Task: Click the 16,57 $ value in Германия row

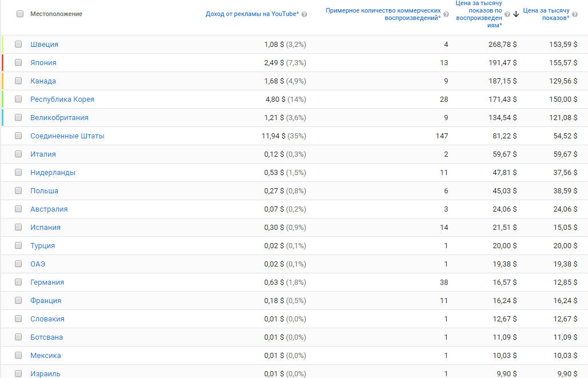Action: tap(504, 282)
